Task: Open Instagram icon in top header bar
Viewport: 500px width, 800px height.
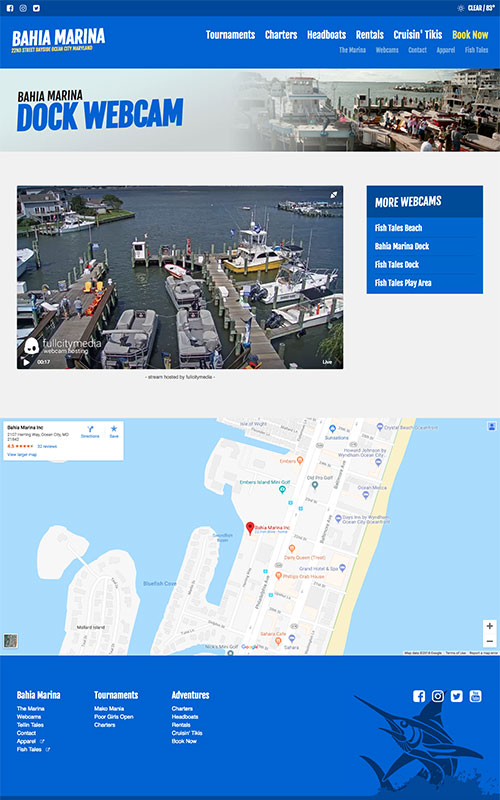Action: pos(23,8)
